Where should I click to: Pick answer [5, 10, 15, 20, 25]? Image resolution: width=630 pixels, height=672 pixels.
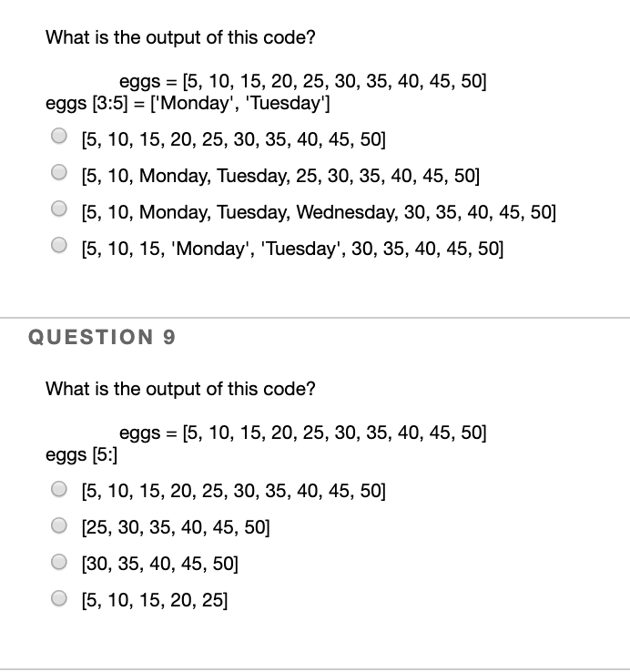(x=58, y=597)
